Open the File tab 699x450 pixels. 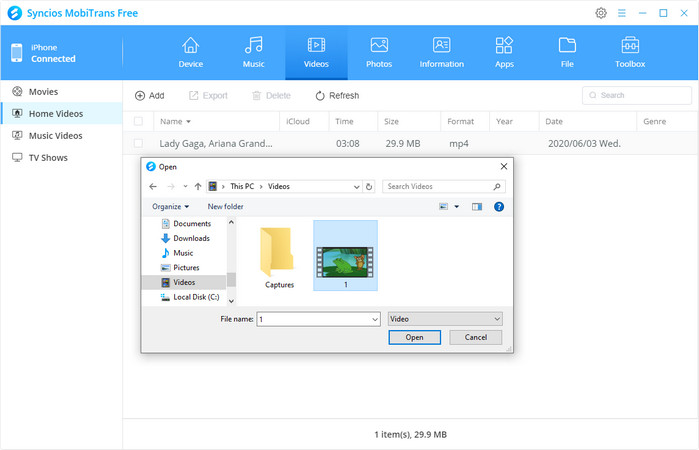click(x=567, y=53)
